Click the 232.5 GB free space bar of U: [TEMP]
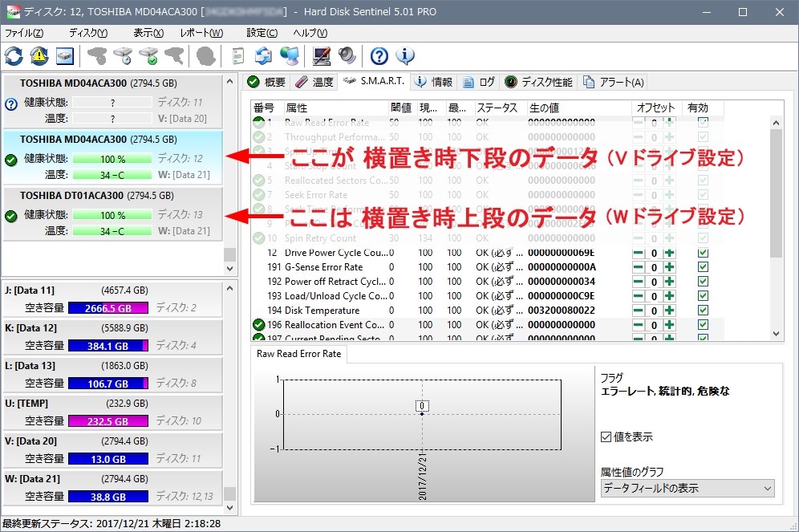799x532 pixels. (108, 421)
